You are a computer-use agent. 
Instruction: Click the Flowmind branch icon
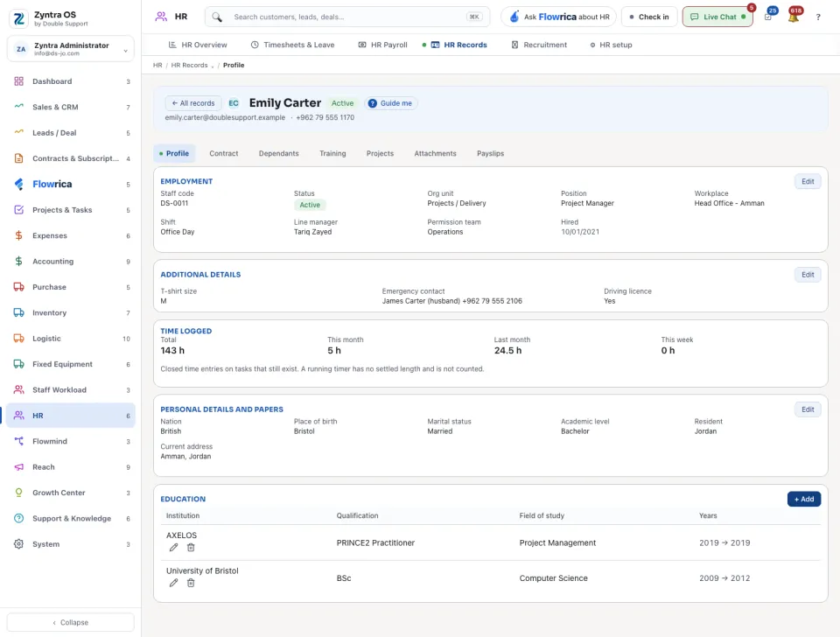pyautogui.click(x=18, y=441)
